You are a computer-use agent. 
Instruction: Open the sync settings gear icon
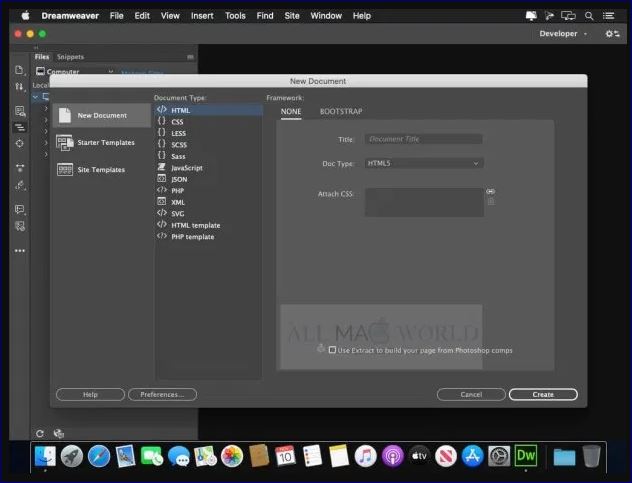click(612, 34)
